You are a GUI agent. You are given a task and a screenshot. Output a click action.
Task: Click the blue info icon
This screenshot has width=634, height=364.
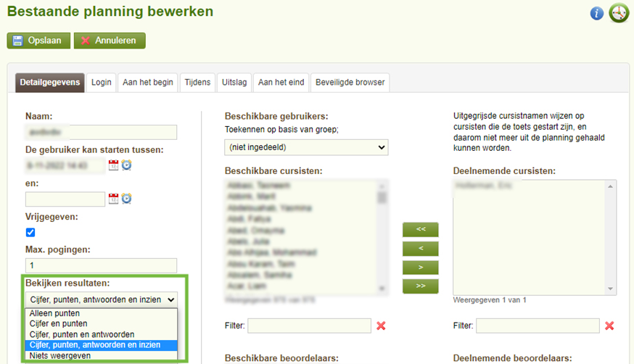[x=597, y=14]
